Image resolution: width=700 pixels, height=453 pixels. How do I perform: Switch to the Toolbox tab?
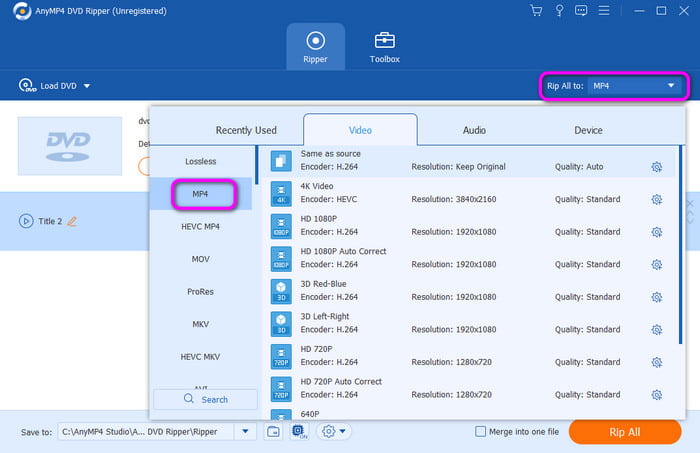pyautogui.click(x=384, y=47)
